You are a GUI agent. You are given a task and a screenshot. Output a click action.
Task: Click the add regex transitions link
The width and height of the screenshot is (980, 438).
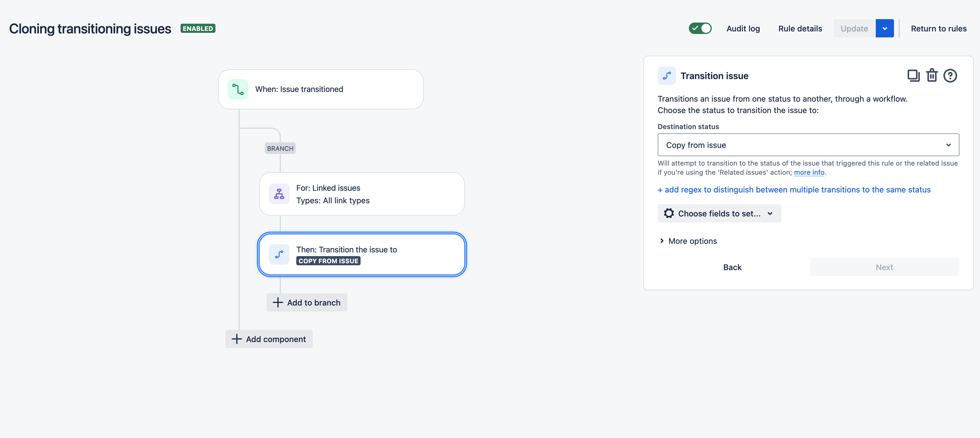794,189
